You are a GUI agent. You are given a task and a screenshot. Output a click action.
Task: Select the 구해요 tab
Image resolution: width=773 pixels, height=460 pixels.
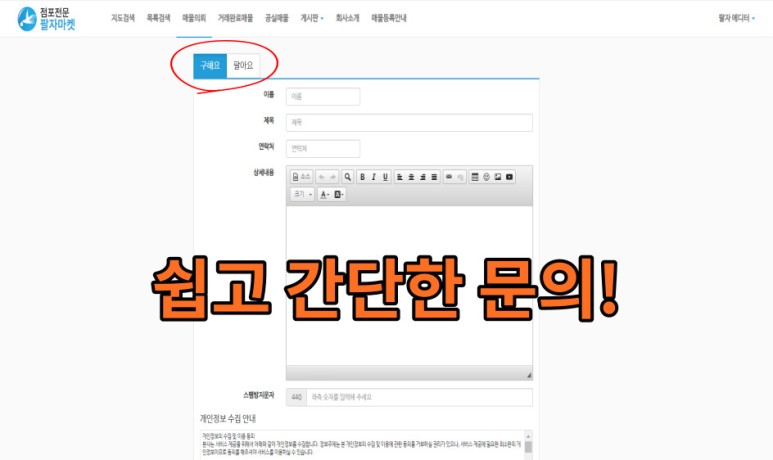pyautogui.click(x=210, y=66)
